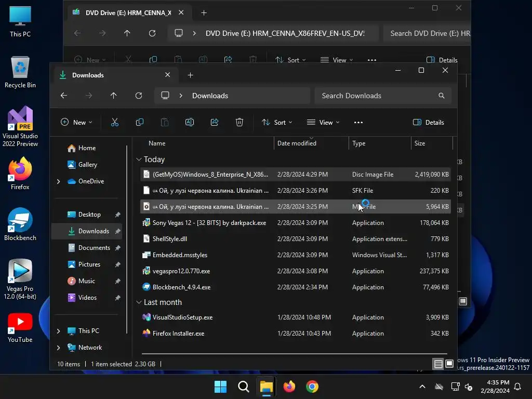Open the New dropdown in Downloads window

tap(76, 123)
